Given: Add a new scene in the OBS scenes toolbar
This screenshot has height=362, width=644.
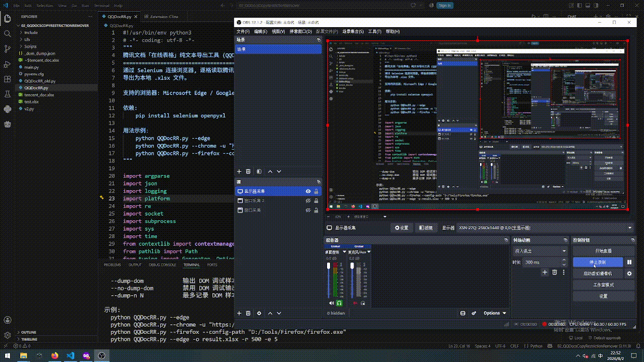Looking at the screenshot, I should click(239, 171).
